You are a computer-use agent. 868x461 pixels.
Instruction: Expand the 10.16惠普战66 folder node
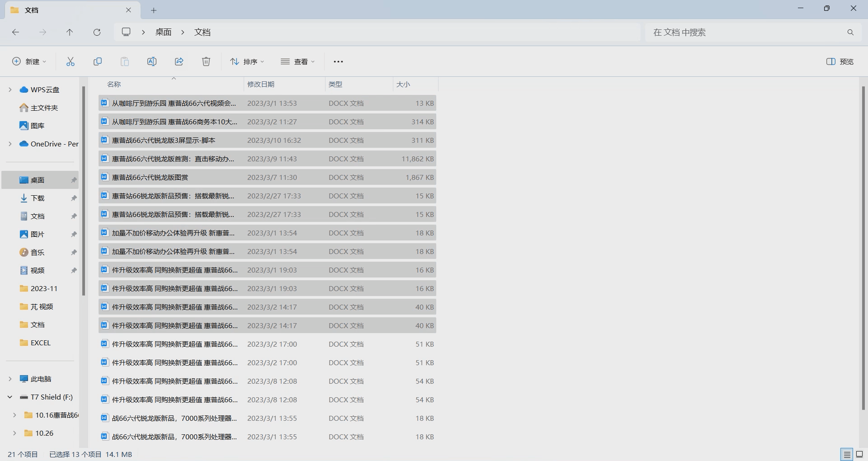(14, 415)
